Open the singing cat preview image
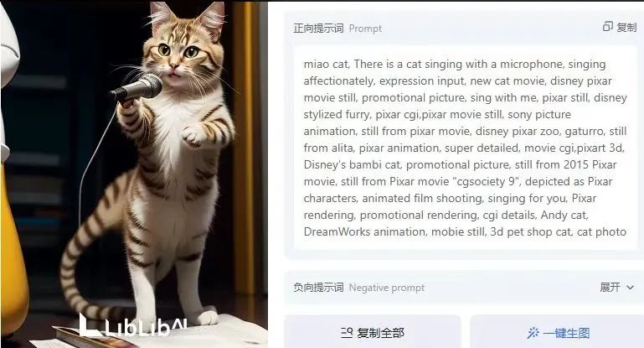Viewport: 644px width, 348px height. click(x=134, y=174)
